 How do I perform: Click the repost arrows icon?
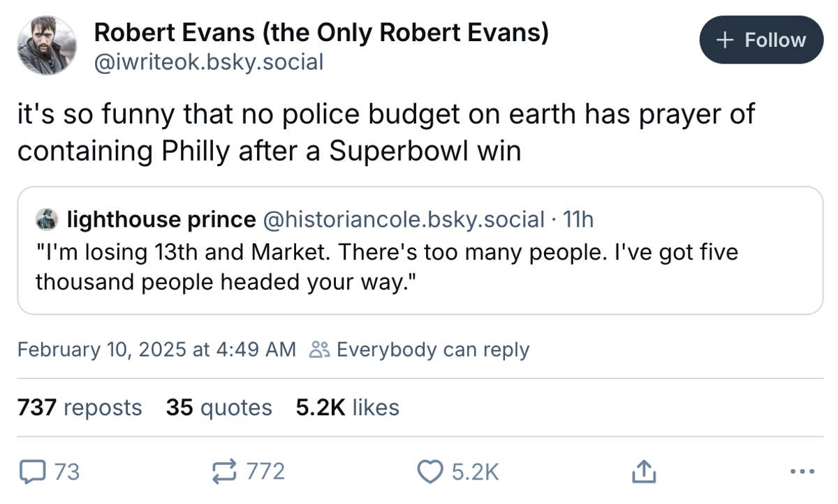[x=223, y=471]
